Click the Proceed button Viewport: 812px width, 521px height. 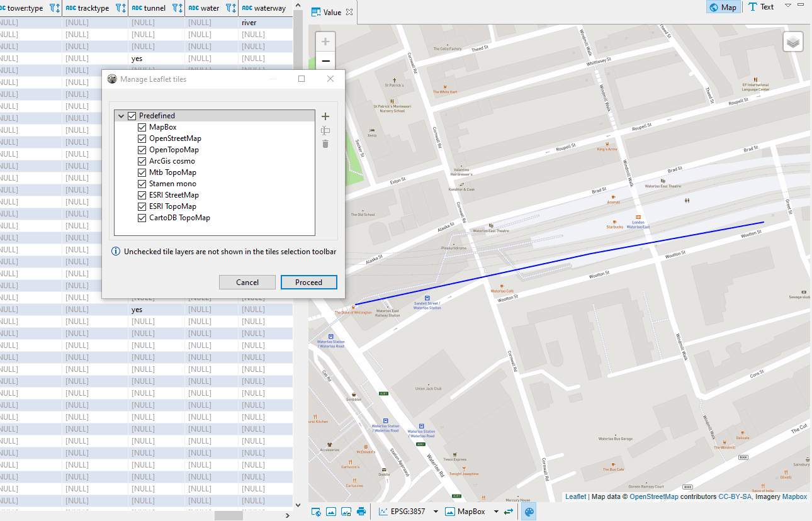click(309, 282)
